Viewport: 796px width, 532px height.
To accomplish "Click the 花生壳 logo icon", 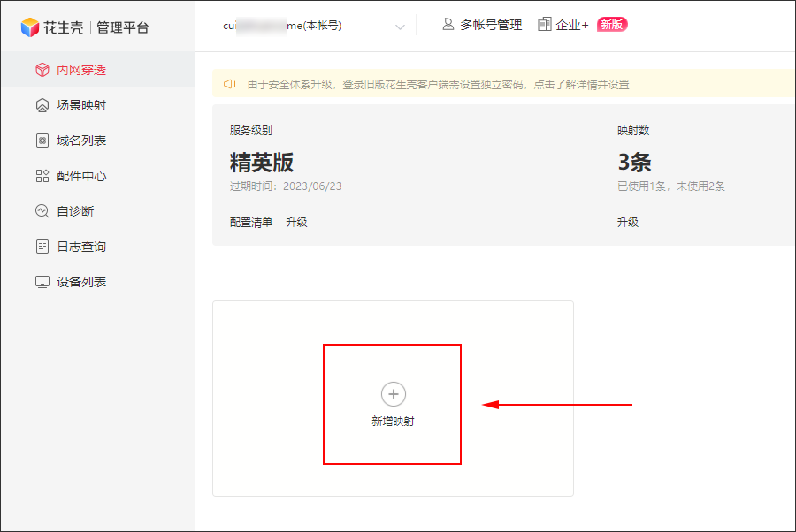I will (30, 27).
